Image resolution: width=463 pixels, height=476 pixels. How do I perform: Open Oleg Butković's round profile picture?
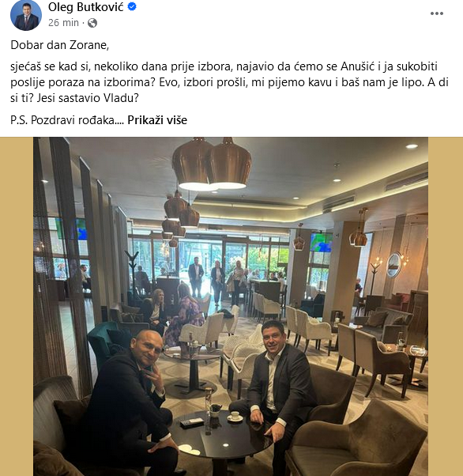tap(26, 15)
